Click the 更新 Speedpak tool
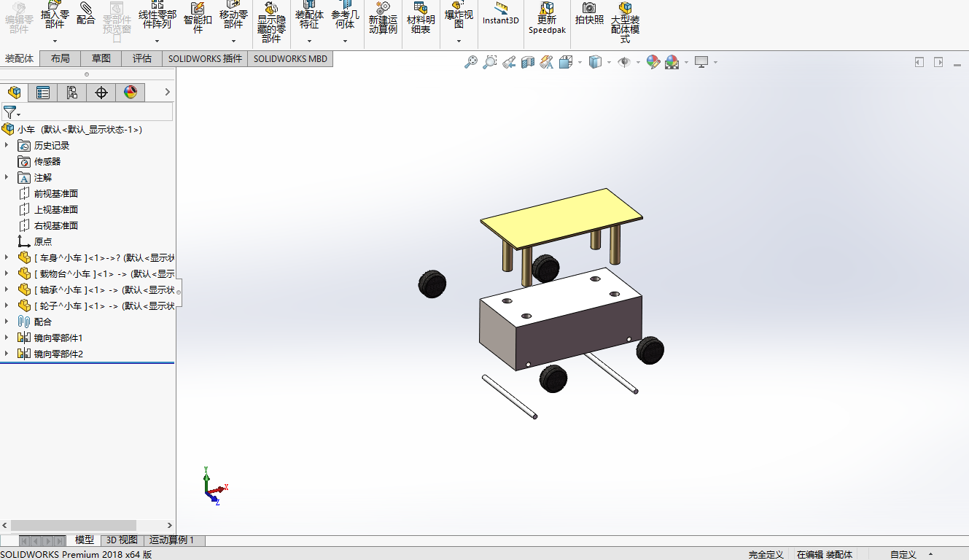 [x=547, y=17]
